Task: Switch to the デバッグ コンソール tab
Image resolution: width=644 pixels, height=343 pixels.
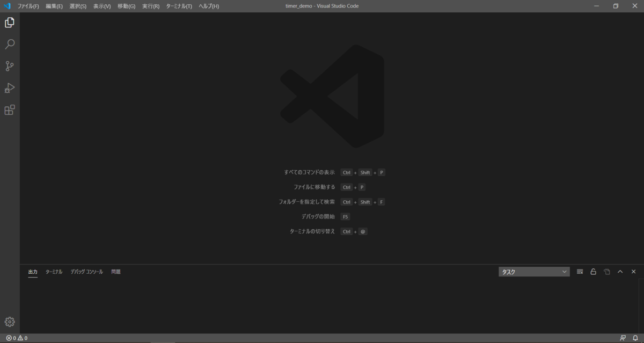Action: tap(87, 272)
